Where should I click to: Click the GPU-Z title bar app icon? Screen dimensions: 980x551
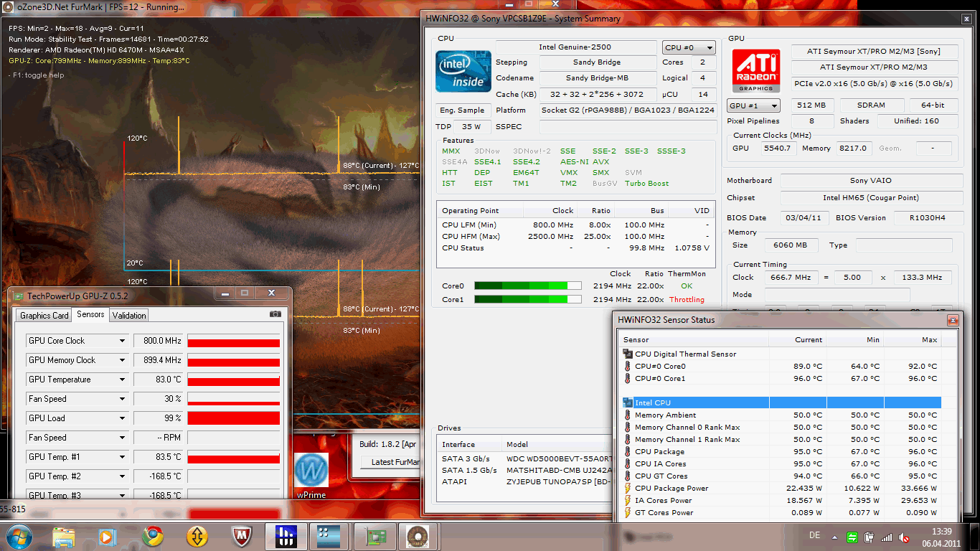click(19, 295)
